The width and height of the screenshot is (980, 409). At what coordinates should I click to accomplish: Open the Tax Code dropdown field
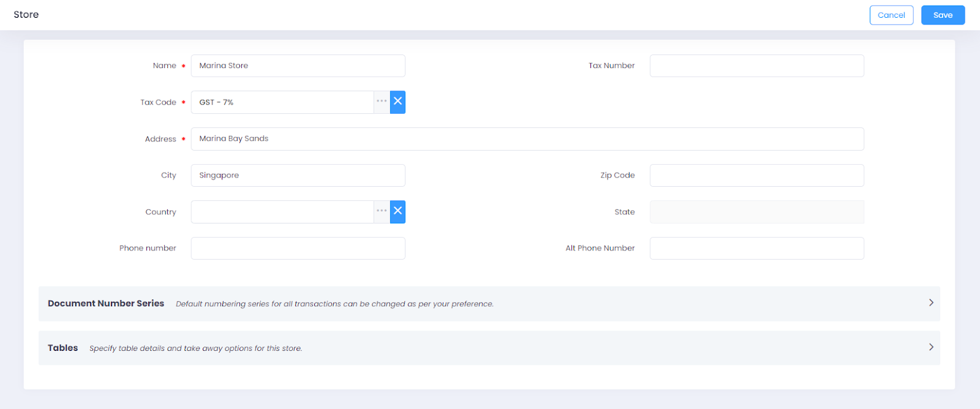tap(282, 102)
